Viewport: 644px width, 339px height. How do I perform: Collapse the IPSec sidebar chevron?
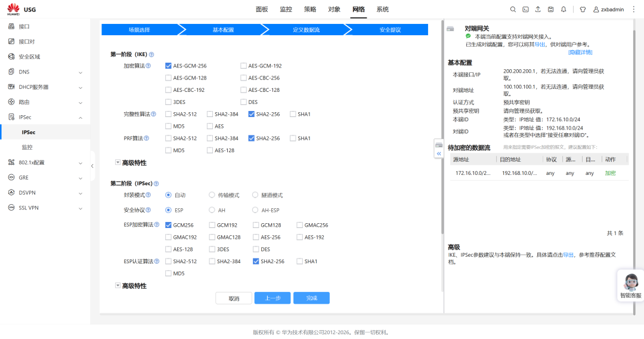[80, 118]
